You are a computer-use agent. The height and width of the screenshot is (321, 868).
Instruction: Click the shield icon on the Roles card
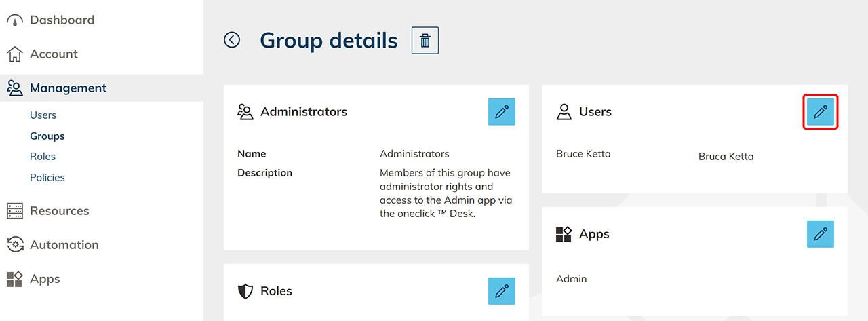245,291
